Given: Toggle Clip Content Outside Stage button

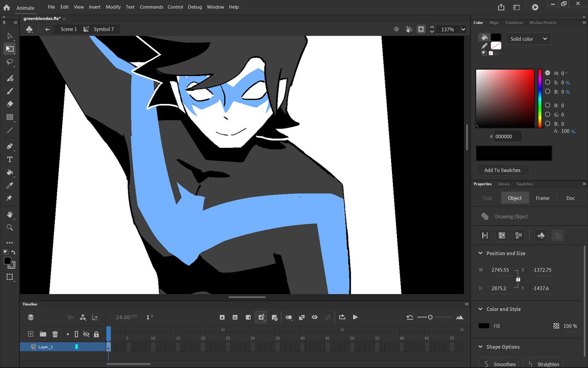Looking at the screenshot, I should click(421, 29).
